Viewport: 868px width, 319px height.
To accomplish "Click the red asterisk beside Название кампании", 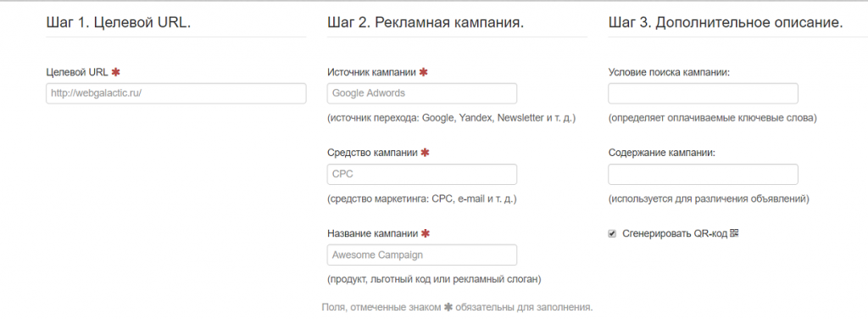I will 426,233.
